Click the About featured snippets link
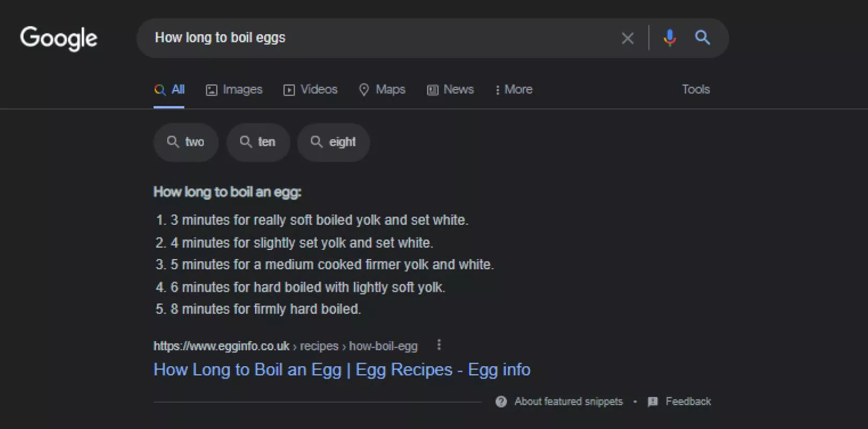This screenshot has width=868, height=429. click(568, 402)
